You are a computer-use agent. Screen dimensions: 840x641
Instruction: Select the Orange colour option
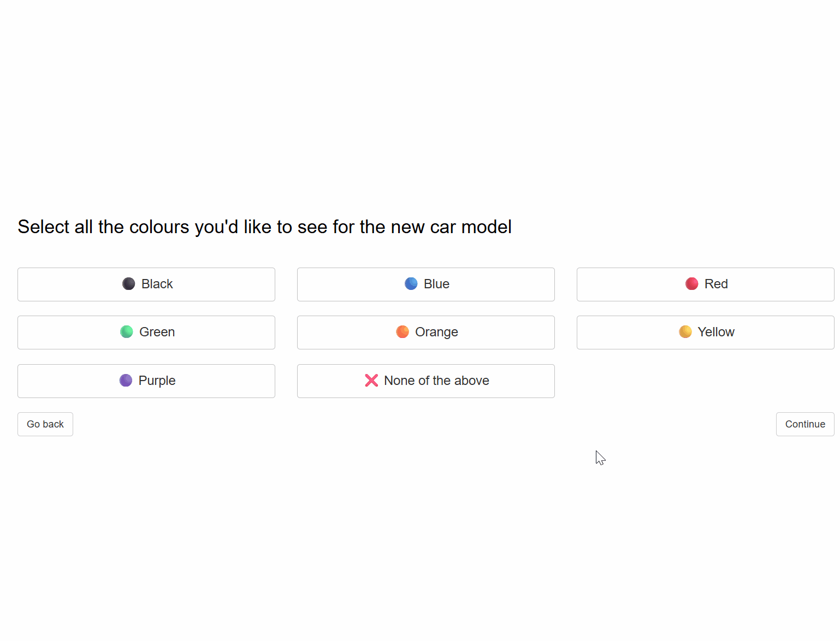point(425,332)
